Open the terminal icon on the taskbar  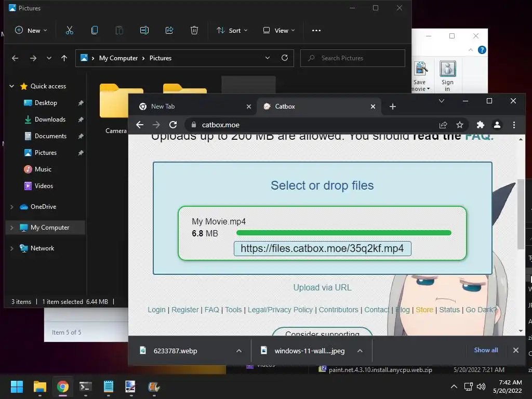click(x=85, y=387)
